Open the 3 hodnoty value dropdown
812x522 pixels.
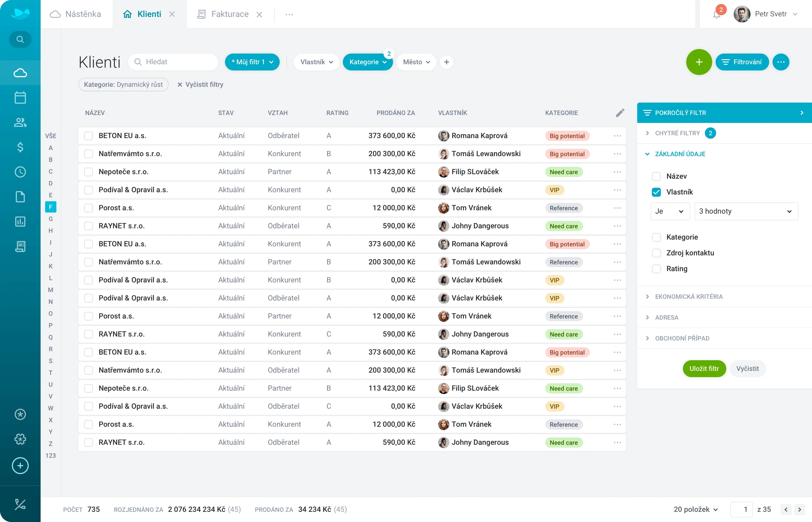(x=746, y=211)
